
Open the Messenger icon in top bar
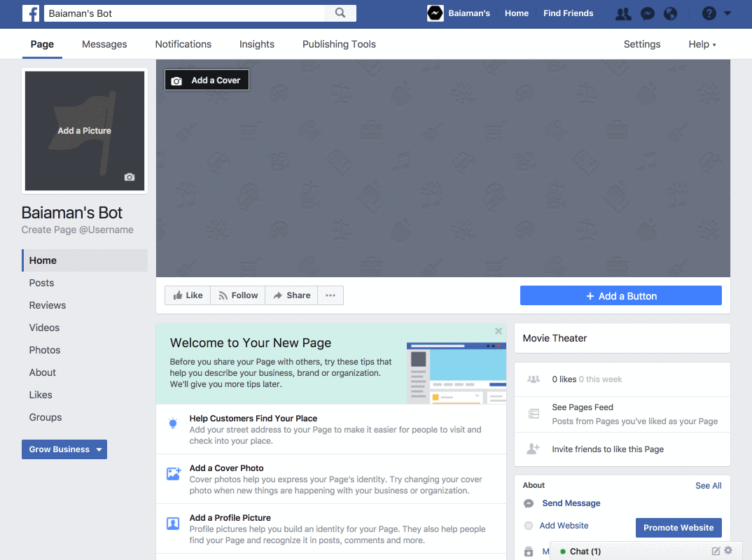[x=648, y=14]
